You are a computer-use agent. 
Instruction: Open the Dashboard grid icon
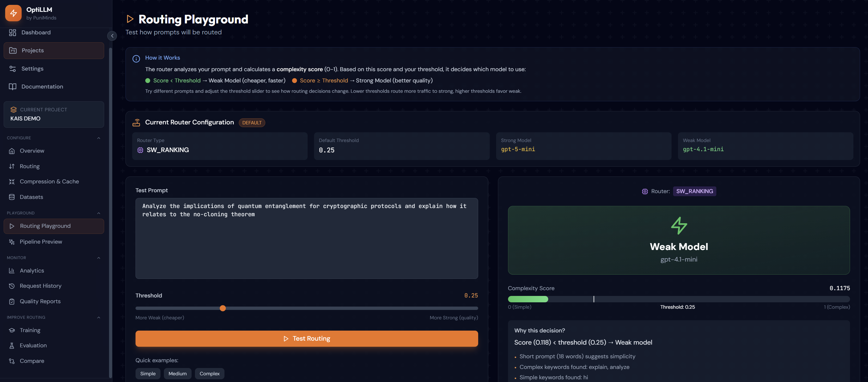(12, 32)
